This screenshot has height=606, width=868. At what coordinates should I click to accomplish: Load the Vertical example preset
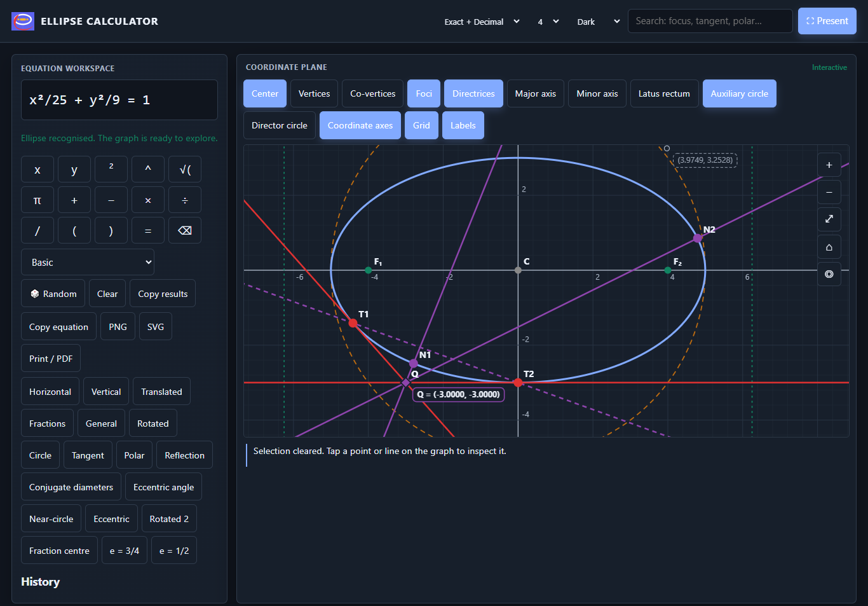tap(106, 392)
